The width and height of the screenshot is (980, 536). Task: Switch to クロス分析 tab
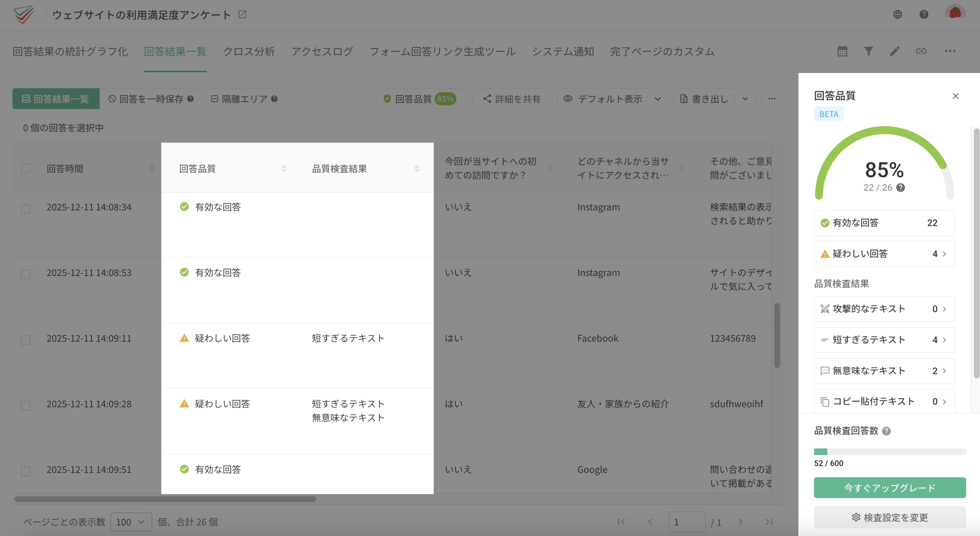pos(249,51)
